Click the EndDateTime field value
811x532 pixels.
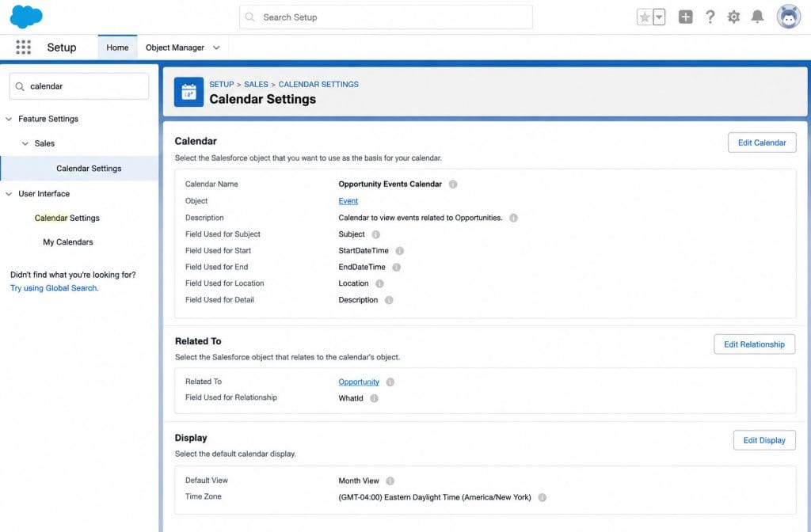point(361,268)
